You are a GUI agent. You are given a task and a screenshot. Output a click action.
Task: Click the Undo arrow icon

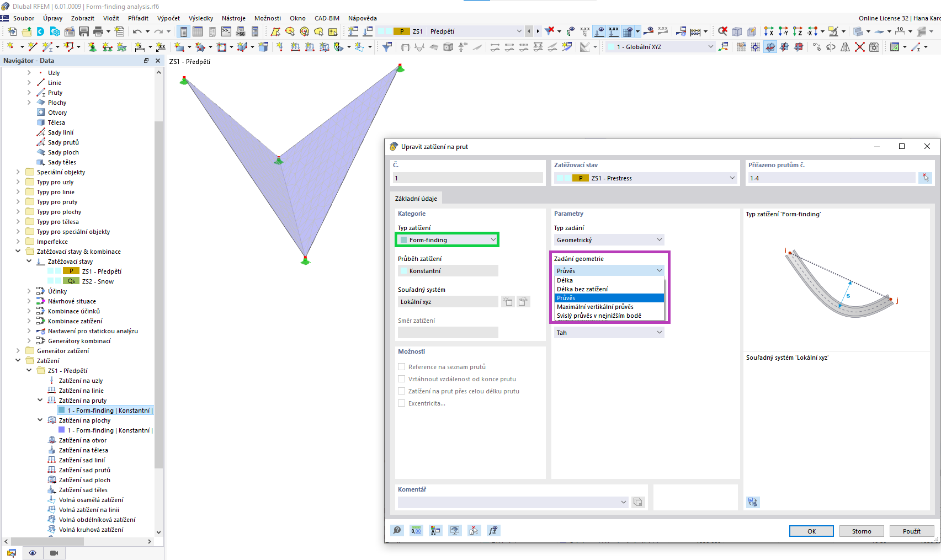point(137,31)
